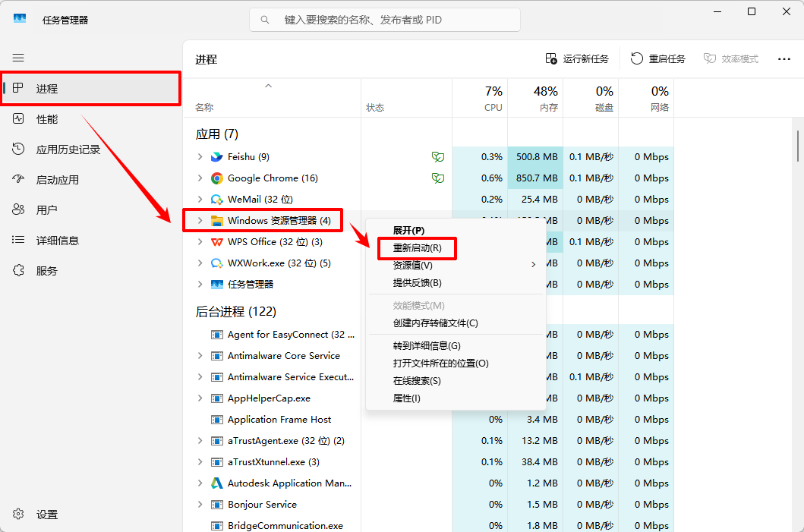Screen dimensions: 804x532
Task: Expand the WPS Office process group
Action: pos(200,242)
